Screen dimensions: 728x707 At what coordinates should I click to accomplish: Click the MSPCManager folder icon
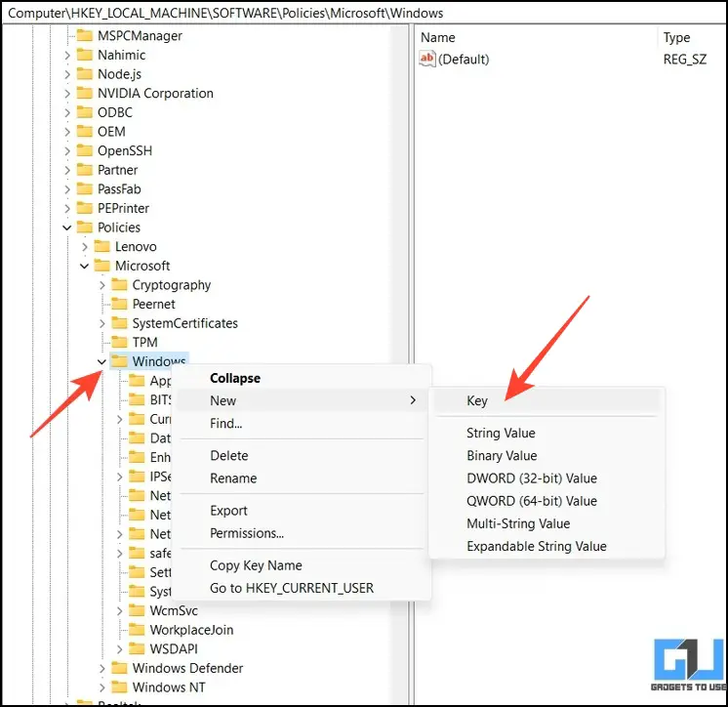click(x=85, y=36)
